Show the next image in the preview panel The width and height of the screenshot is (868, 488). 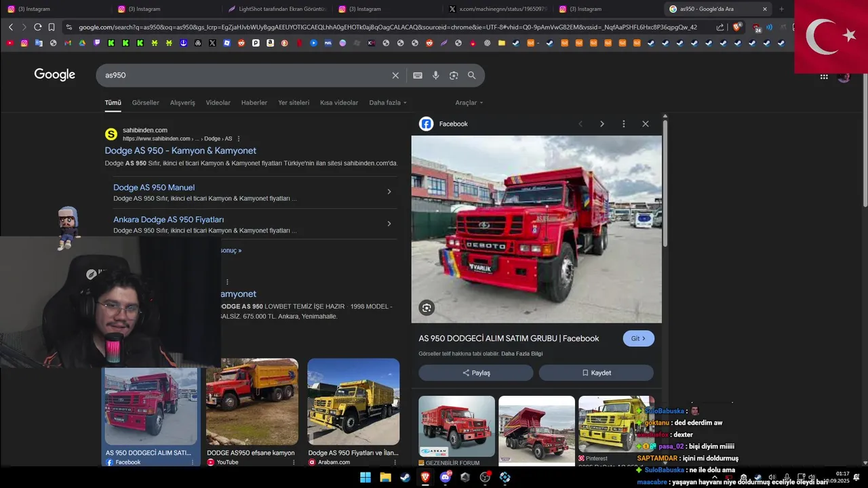coord(601,124)
